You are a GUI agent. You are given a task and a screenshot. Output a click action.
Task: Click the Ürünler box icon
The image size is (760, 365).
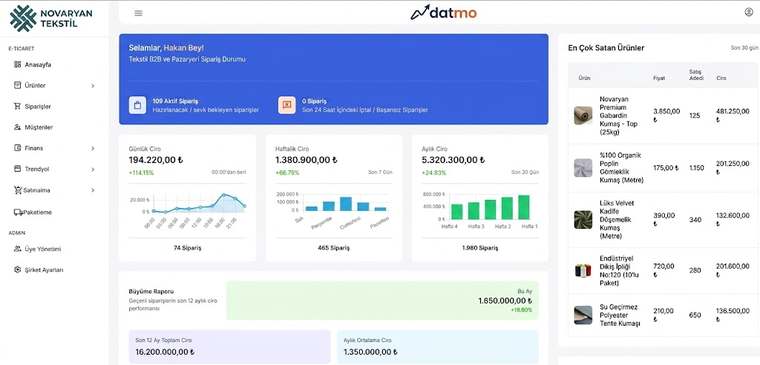pyautogui.click(x=17, y=85)
